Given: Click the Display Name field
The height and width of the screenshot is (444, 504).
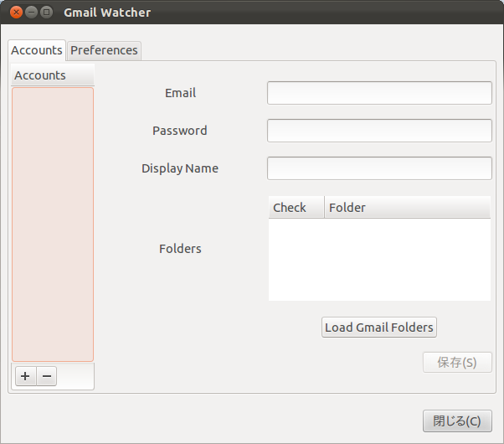Looking at the screenshot, I should tap(379, 168).
